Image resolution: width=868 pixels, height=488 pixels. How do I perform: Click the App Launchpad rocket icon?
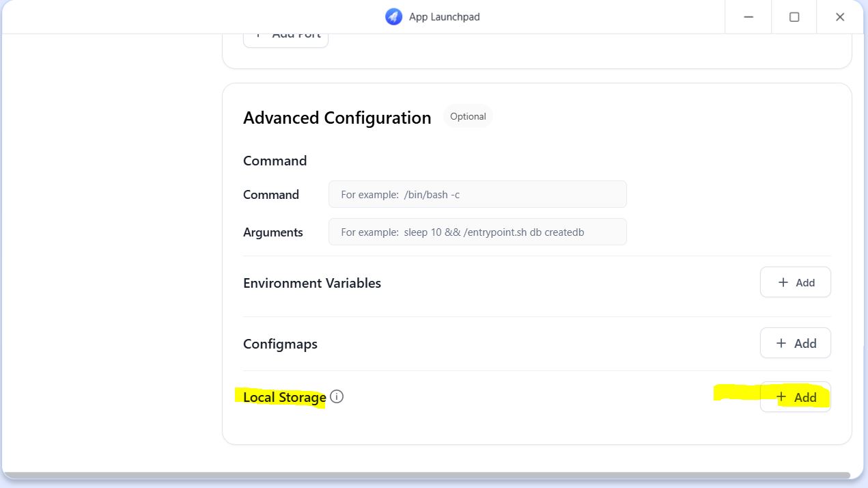coord(393,17)
